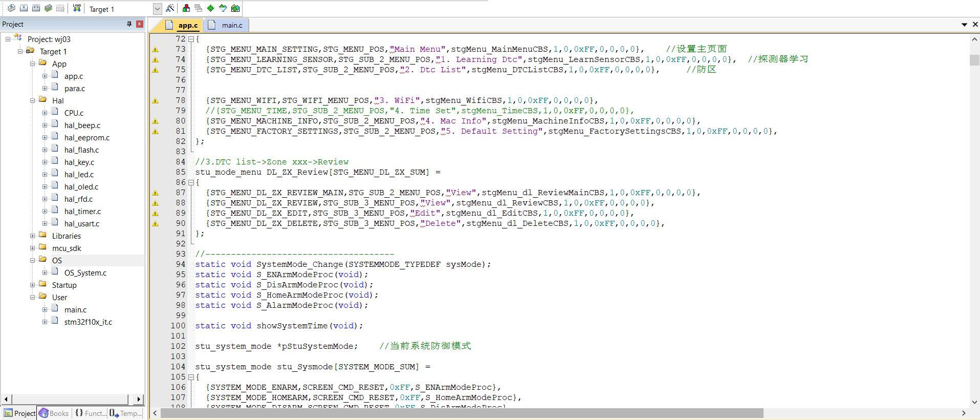
Task: Open the Templates panel tab
Action: pos(126,413)
